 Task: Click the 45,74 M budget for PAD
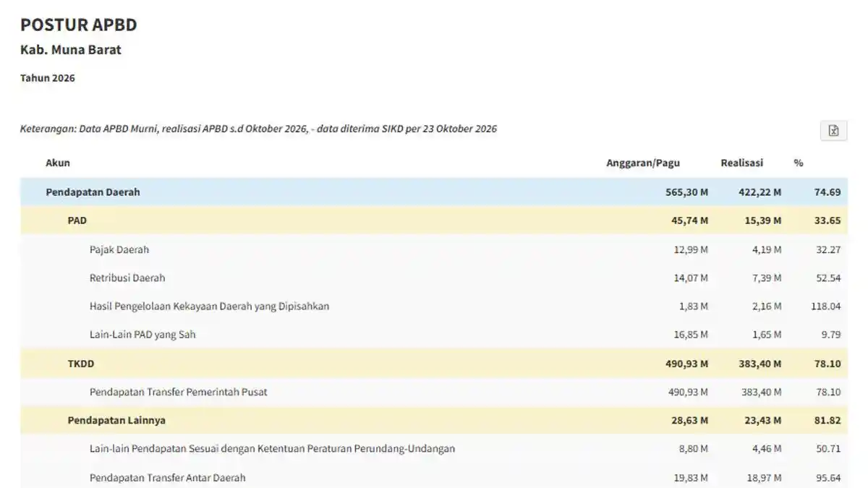pos(690,221)
